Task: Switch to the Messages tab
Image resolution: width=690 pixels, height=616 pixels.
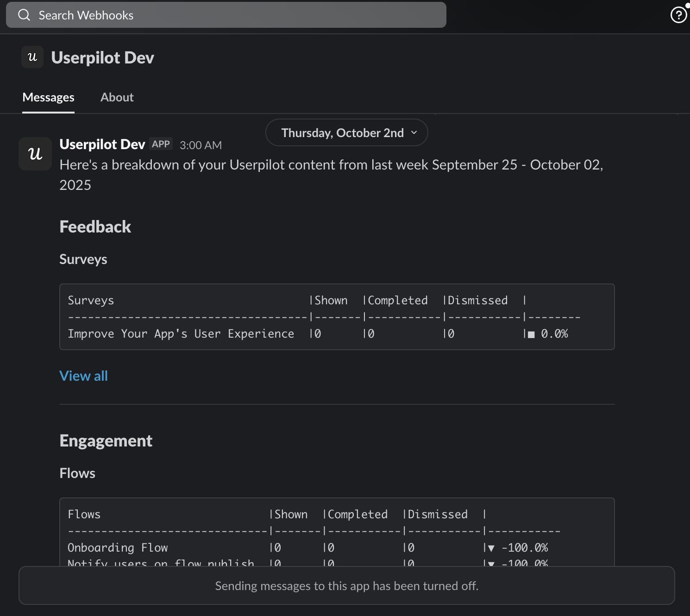Action: (49, 97)
